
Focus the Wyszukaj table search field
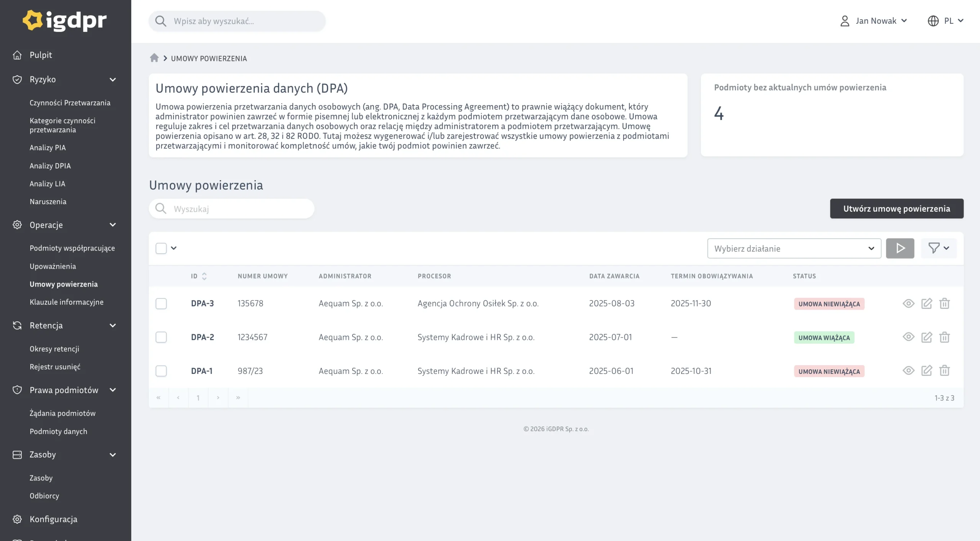coord(237,209)
